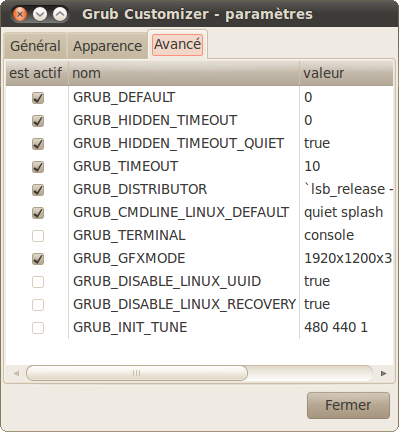This screenshot has width=399, height=432.
Task: Toggle the GRUB_HIDDEN_TIMEOUT checkbox
Action: tap(38, 121)
